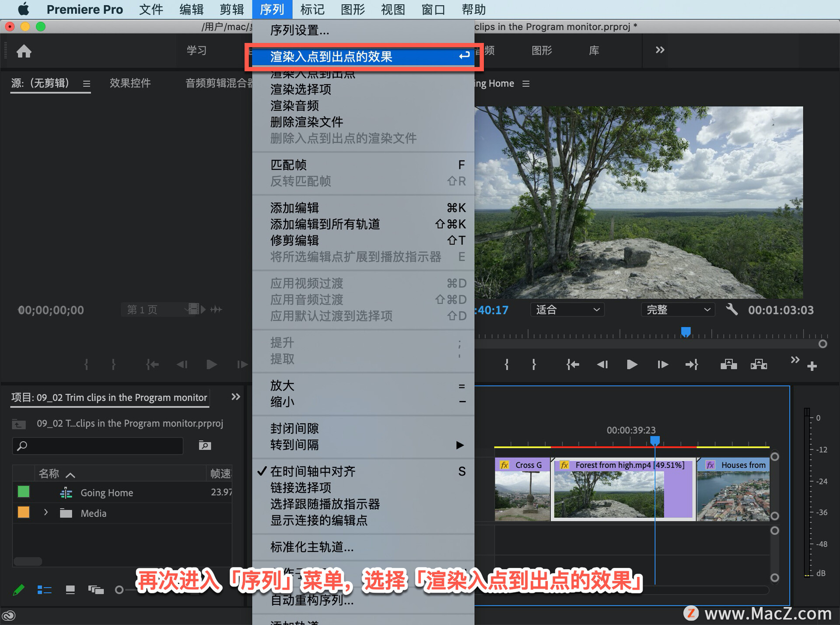Image resolution: width=840 pixels, height=625 pixels.
Task: Open 转到间隔 submenu arrow
Action: click(460, 445)
